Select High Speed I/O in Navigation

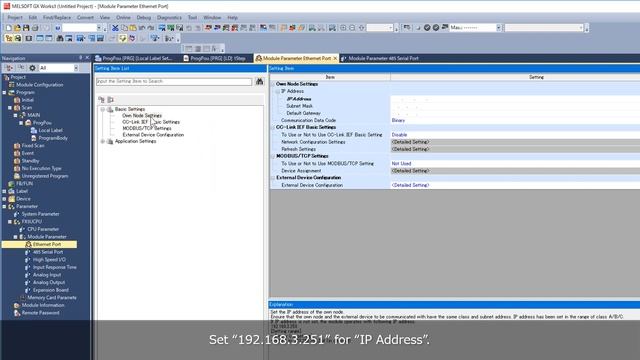pyautogui.click(x=49, y=260)
